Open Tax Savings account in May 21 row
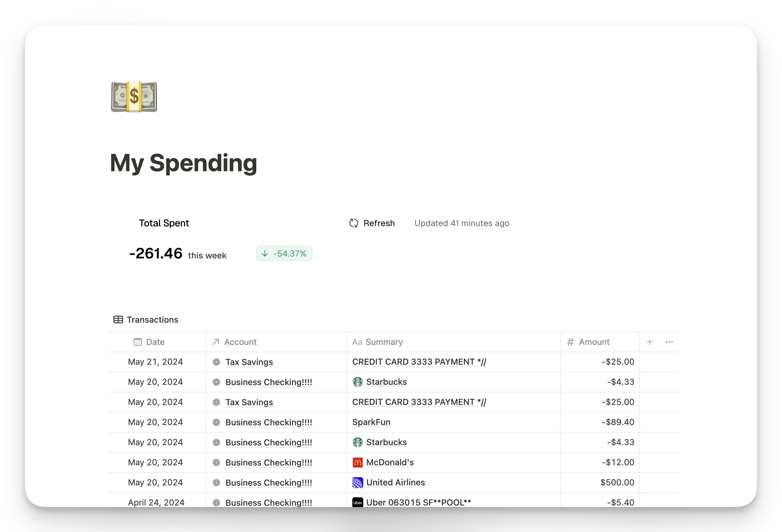This screenshot has height=532, width=782. click(249, 362)
